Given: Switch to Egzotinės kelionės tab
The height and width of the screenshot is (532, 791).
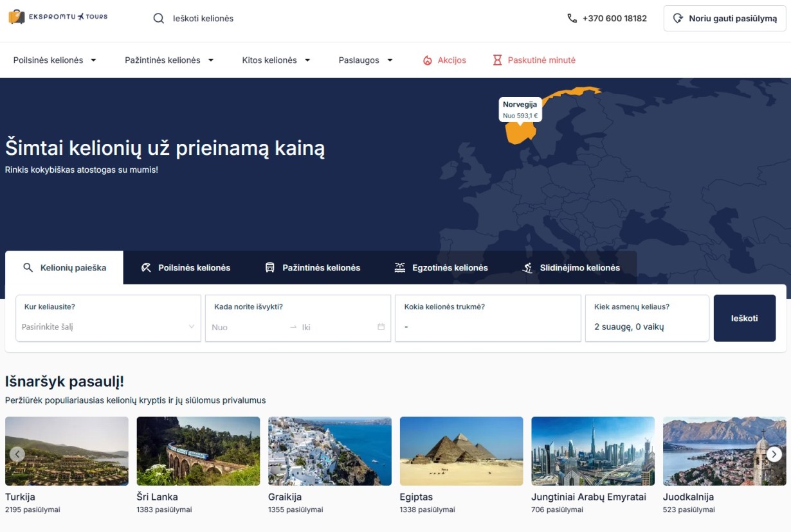Looking at the screenshot, I should pos(441,268).
